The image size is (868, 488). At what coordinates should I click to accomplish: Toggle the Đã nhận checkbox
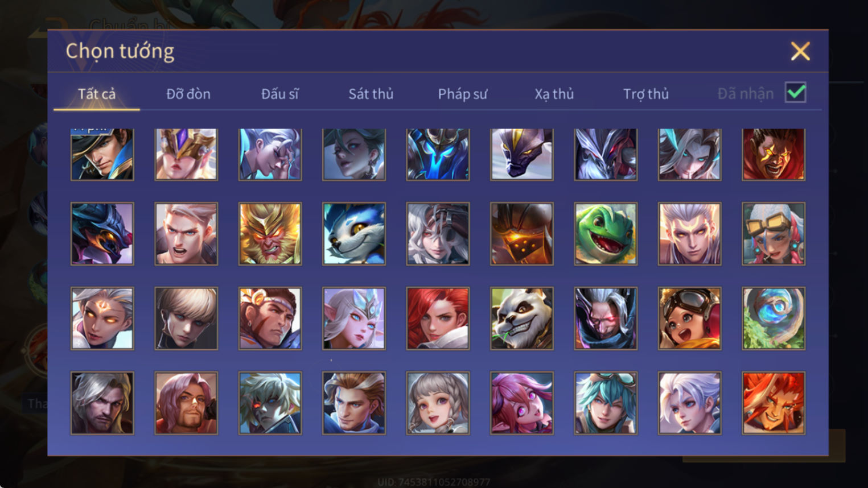795,93
